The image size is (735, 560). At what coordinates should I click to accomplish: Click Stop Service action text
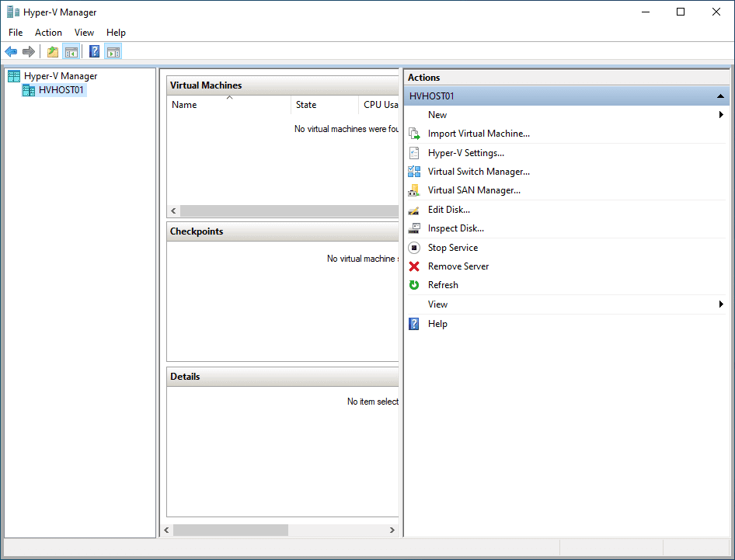pos(453,248)
